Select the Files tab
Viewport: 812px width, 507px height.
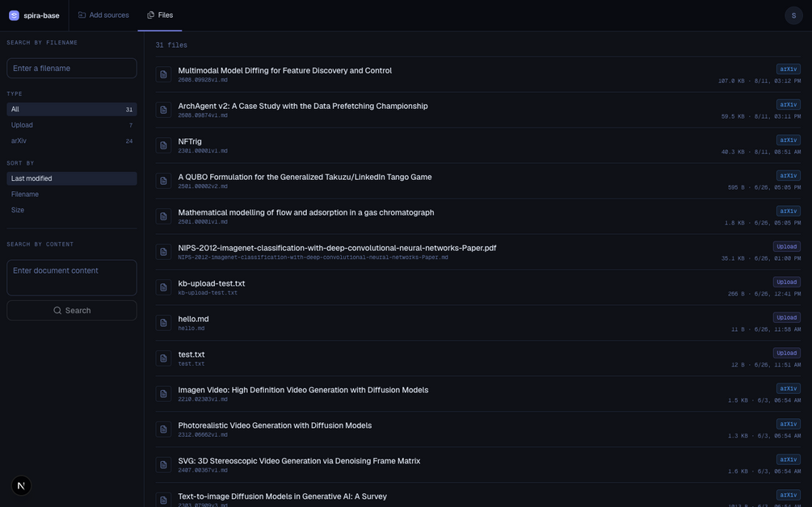pos(160,15)
